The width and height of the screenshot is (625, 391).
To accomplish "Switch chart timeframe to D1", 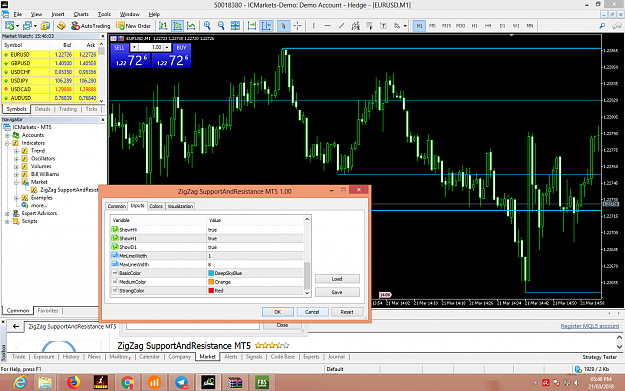I will [502, 26].
